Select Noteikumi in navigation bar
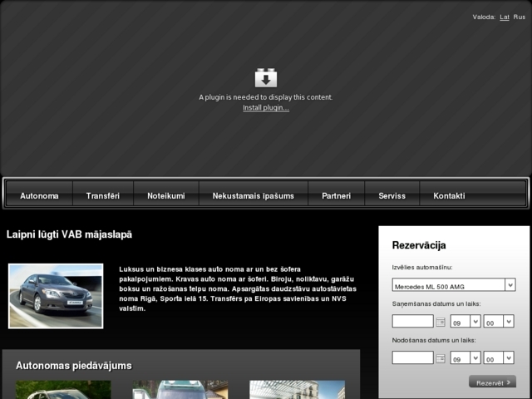 click(x=166, y=195)
